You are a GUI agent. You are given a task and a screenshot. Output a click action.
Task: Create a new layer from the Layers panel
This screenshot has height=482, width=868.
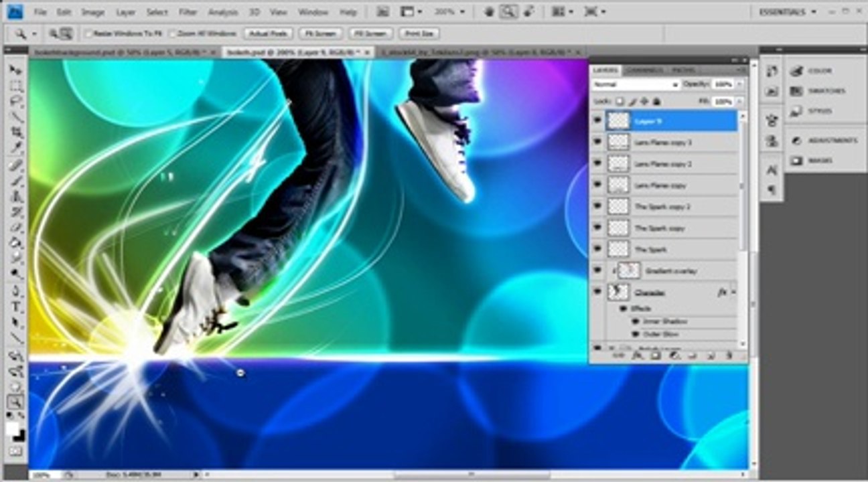click(711, 355)
